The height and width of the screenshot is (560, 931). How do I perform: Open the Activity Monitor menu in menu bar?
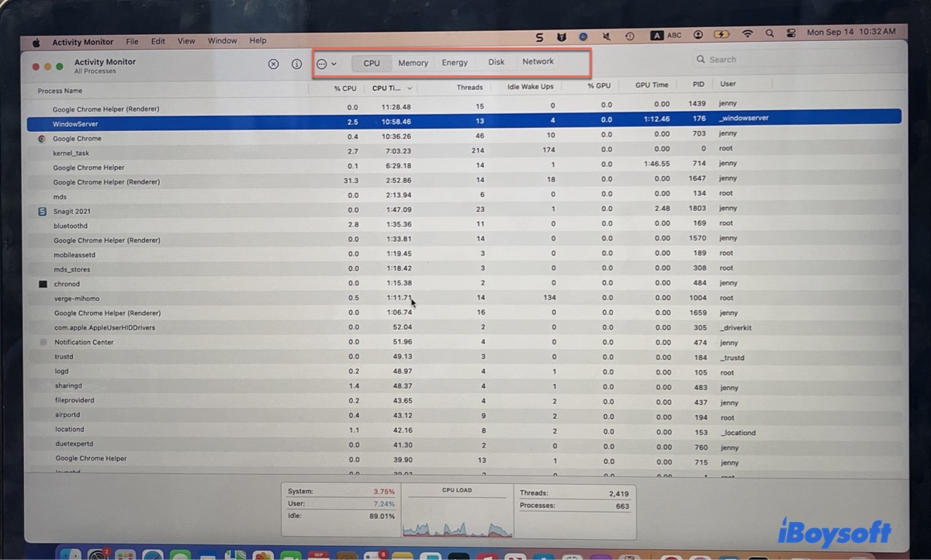[82, 42]
